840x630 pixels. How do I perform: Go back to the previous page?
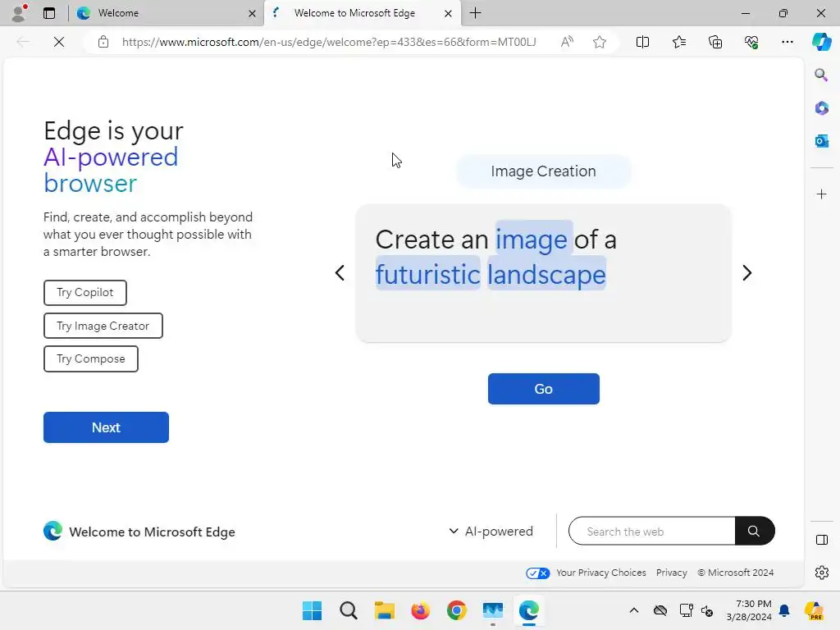[x=22, y=42]
